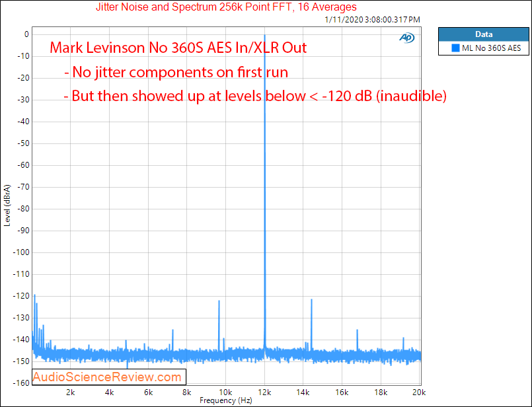The width and height of the screenshot is (532, 407).
Task: Click the '14k' frequency tick label
Action: point(303,392)
